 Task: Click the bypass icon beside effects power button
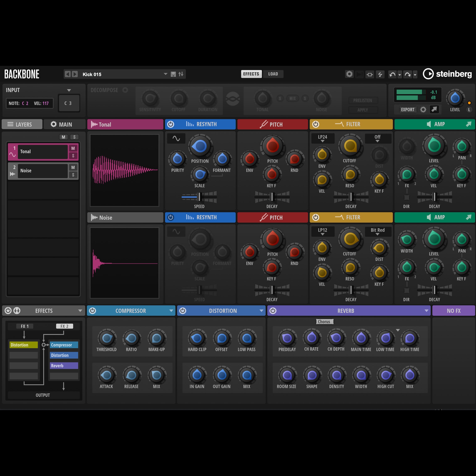(17, 310)
